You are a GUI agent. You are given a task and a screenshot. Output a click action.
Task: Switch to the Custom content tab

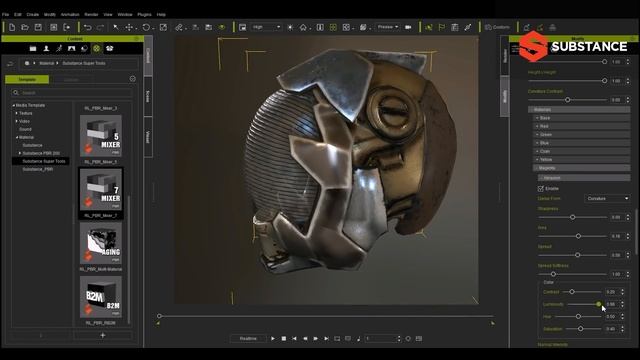coord(71,80)
